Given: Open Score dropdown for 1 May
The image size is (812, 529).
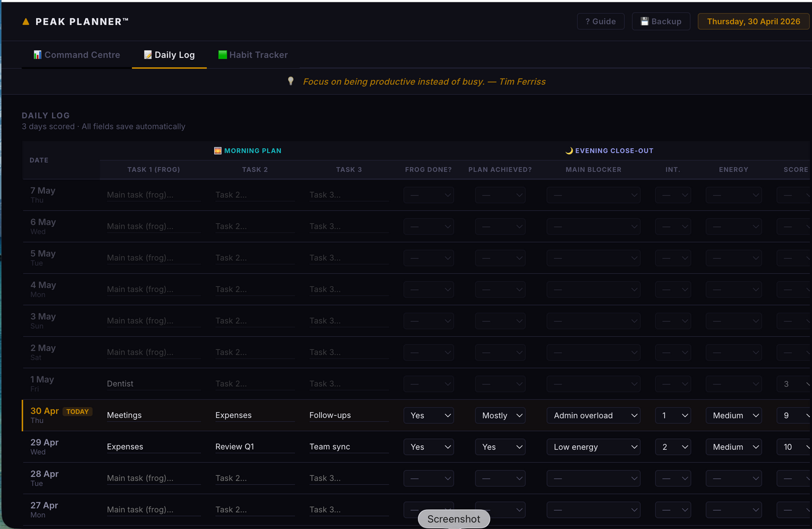Looking at the screenshot, I should coord(794,384).
